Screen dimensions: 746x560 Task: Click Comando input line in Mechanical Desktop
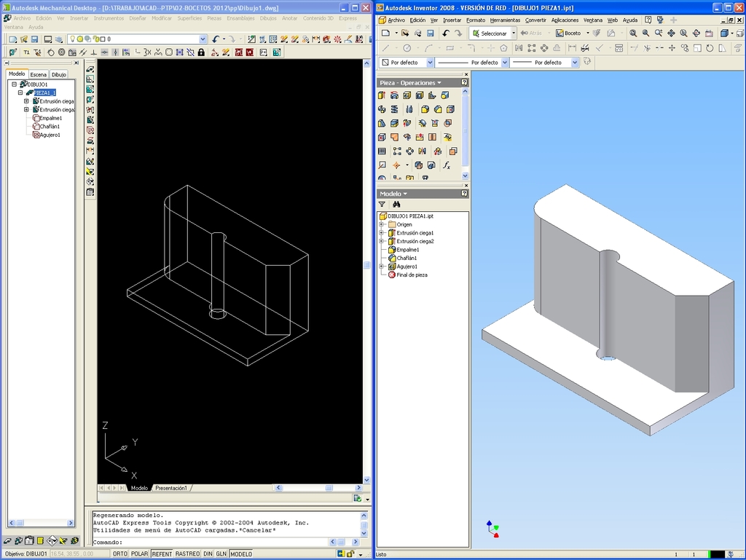209,542
